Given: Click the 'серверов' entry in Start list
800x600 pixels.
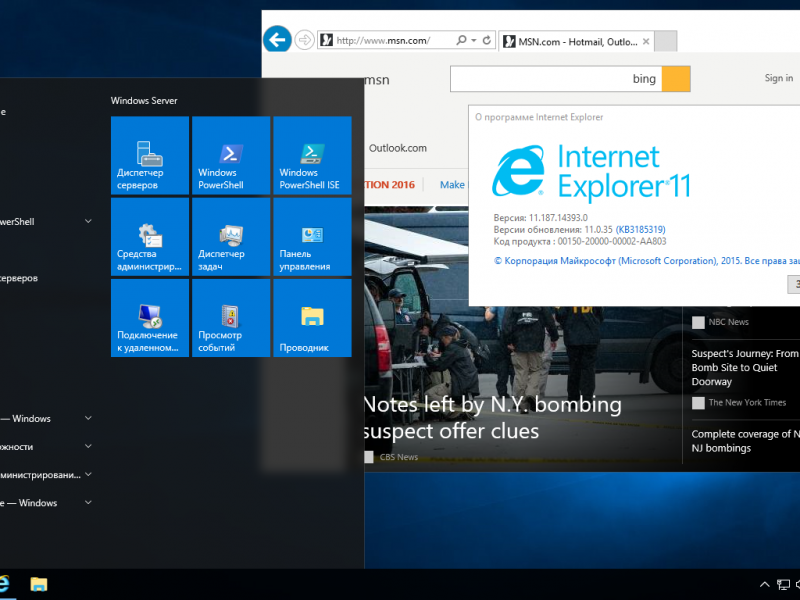Looking at the screenshot, I should [x=19, y=278].
